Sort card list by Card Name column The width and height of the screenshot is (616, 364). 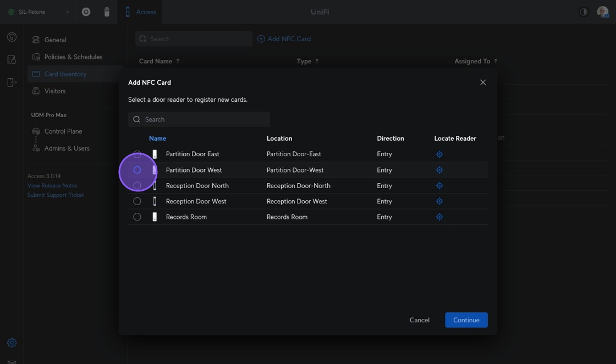click(x=156, y=61)
